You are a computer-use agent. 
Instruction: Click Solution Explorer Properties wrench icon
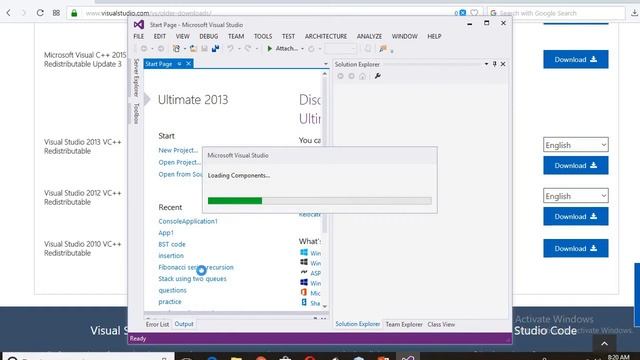point(378,76)
